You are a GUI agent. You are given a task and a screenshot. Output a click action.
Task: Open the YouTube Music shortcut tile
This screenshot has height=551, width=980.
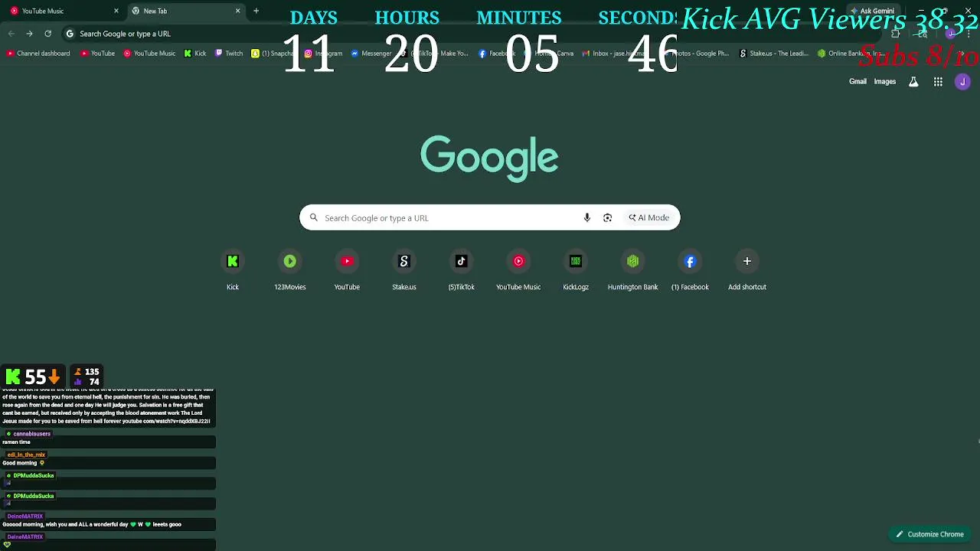click(518, 271)
